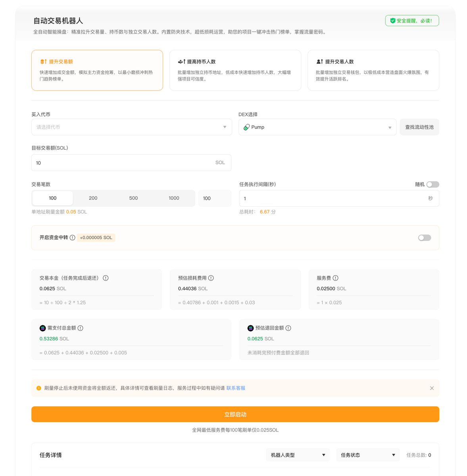Click the +0.000005 SOL badge
This screenshot has height=476, width=467.
[x=96, y=238]
